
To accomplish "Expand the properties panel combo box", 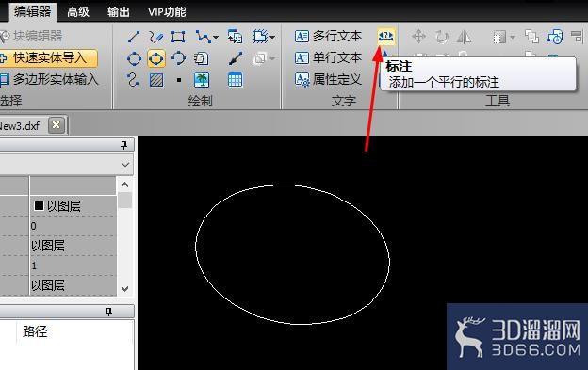I will tap(125, 164).
